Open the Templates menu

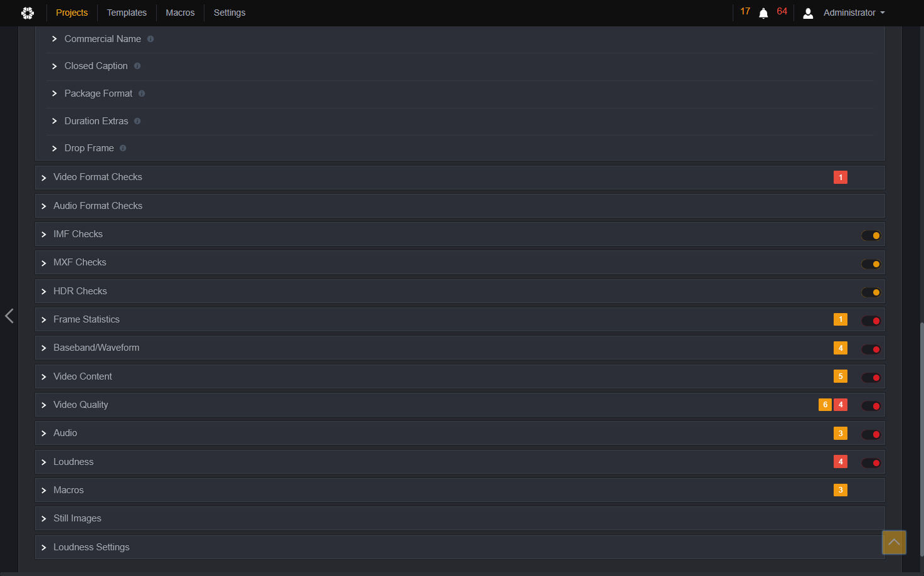pos(127,13)
